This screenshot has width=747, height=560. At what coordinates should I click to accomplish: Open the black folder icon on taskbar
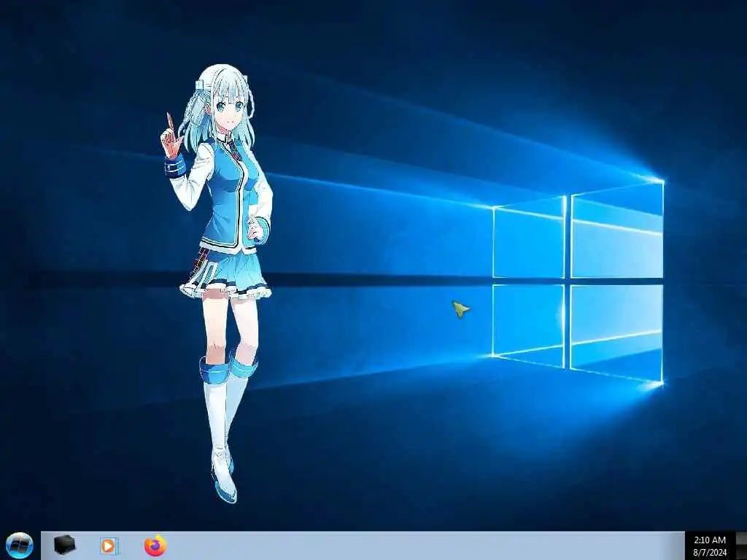click(x=64, y=545)
